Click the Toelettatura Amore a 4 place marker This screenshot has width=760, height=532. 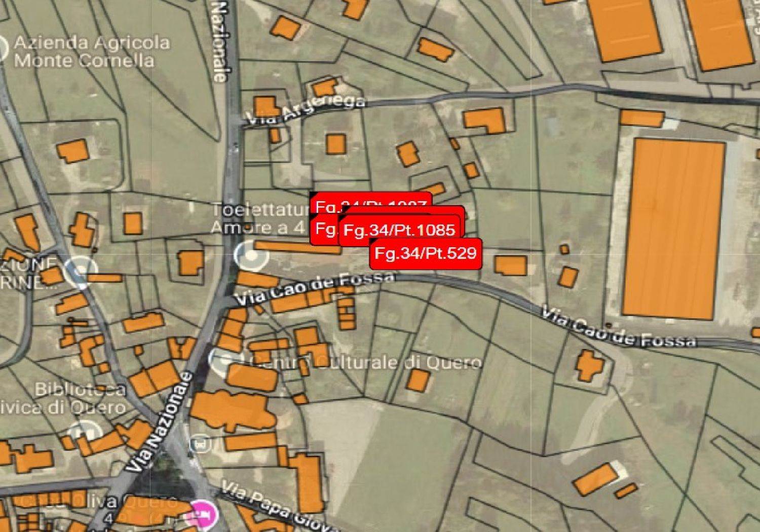[x=251, y=257]
